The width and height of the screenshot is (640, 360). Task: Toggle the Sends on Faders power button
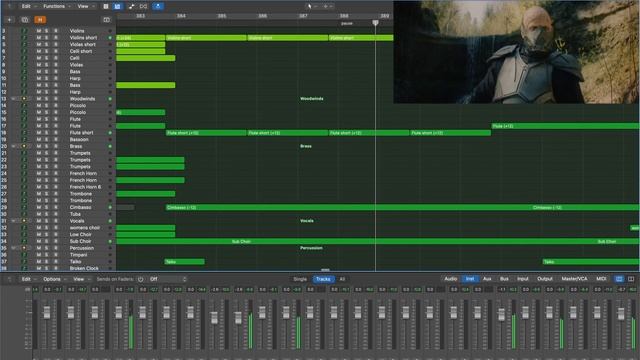coord(140,279)
